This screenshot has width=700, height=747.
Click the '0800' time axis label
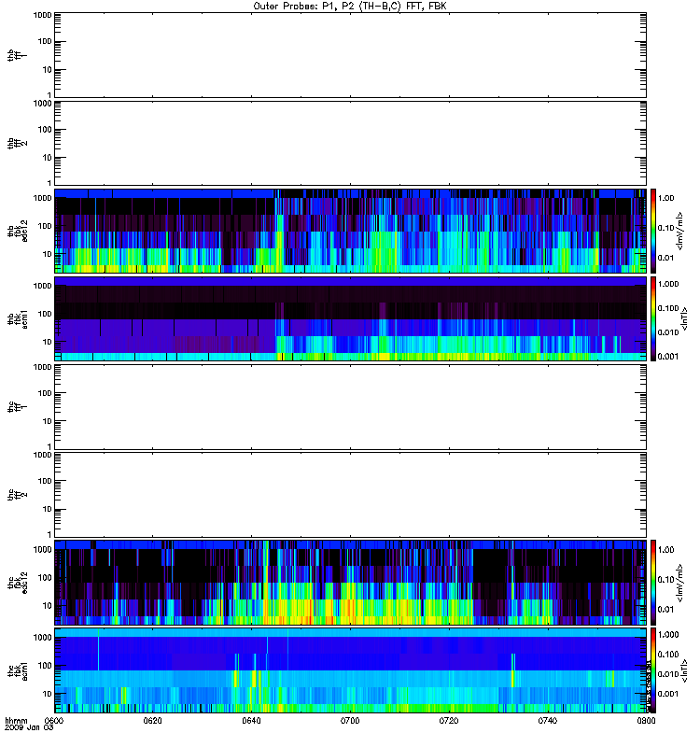pyautogui.click(x=646, y=721)
